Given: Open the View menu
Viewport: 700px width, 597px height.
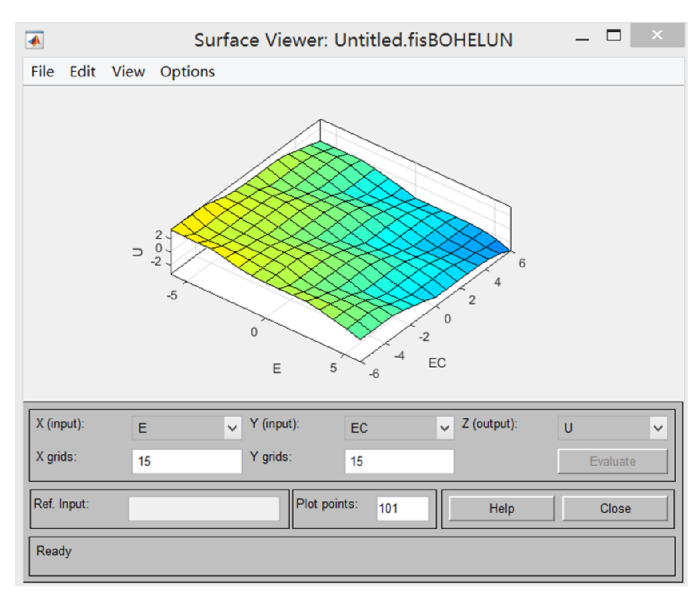Looking at the screenshot, I should pyautogui.click(x=128, y=72).
